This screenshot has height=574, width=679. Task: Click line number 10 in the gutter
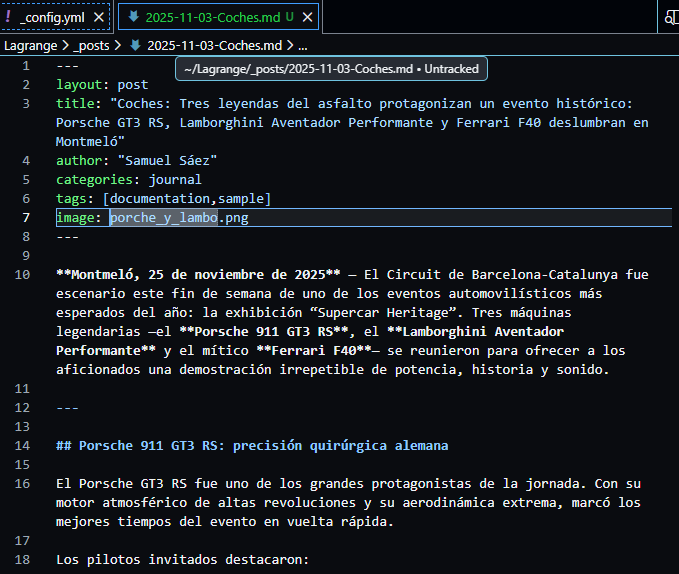[23, 274]
